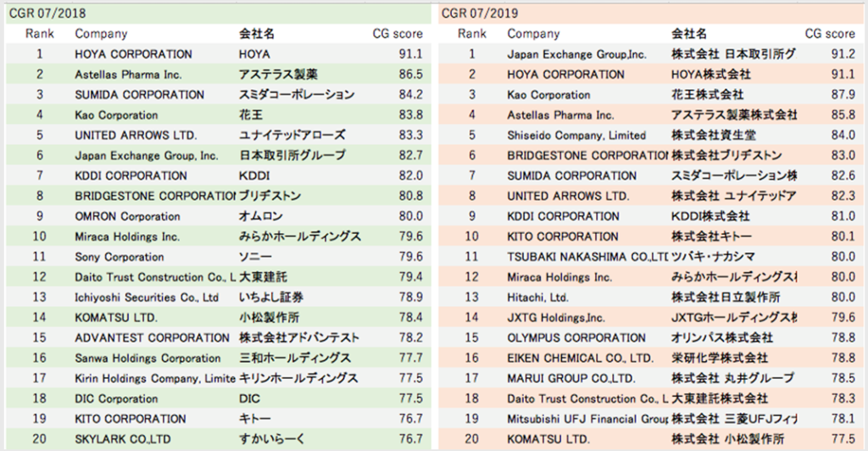Click EIKEN CHEMICAL CO., LTD. row

click(650, 358)
